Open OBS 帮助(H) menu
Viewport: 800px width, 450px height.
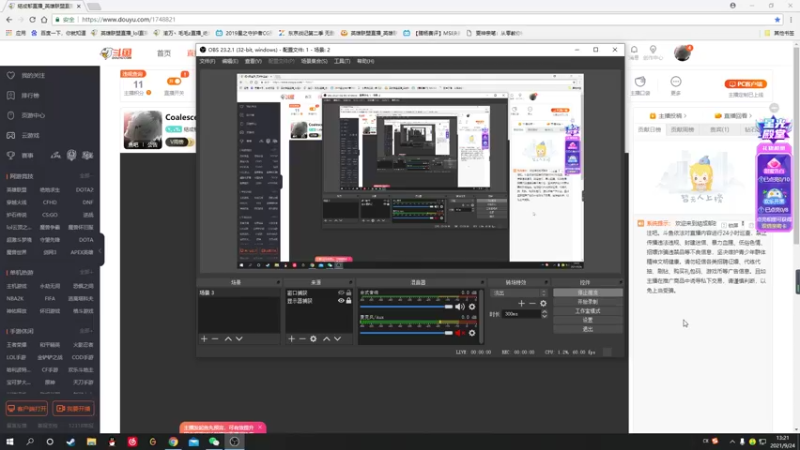(x=365, y=61)
